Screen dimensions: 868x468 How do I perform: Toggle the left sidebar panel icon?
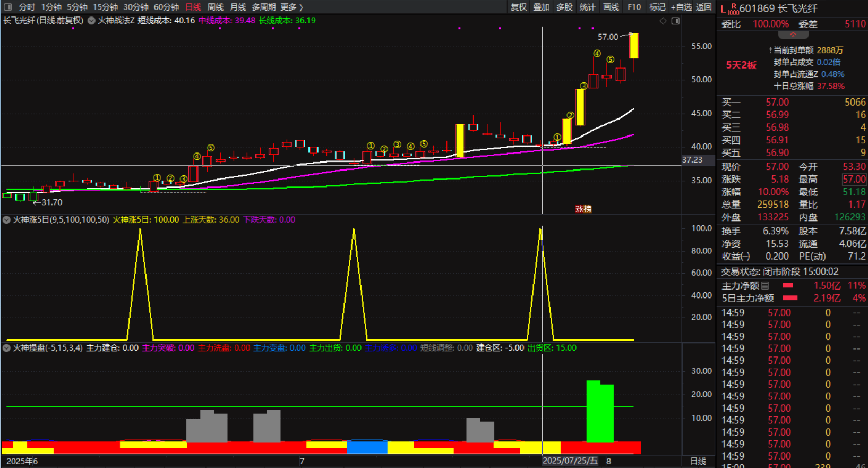pyautogui.click(x=7, y=7)
